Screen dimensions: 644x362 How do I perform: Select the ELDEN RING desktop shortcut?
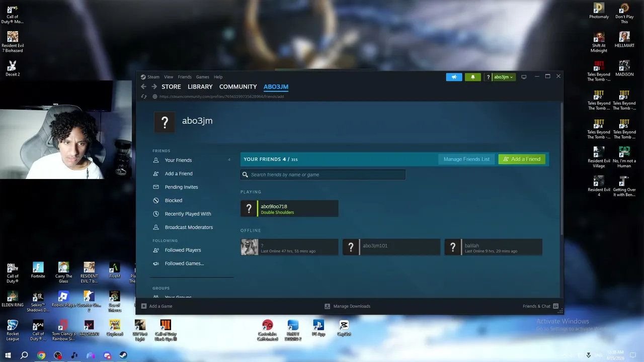pyautogui.click(x=13, y=299)
